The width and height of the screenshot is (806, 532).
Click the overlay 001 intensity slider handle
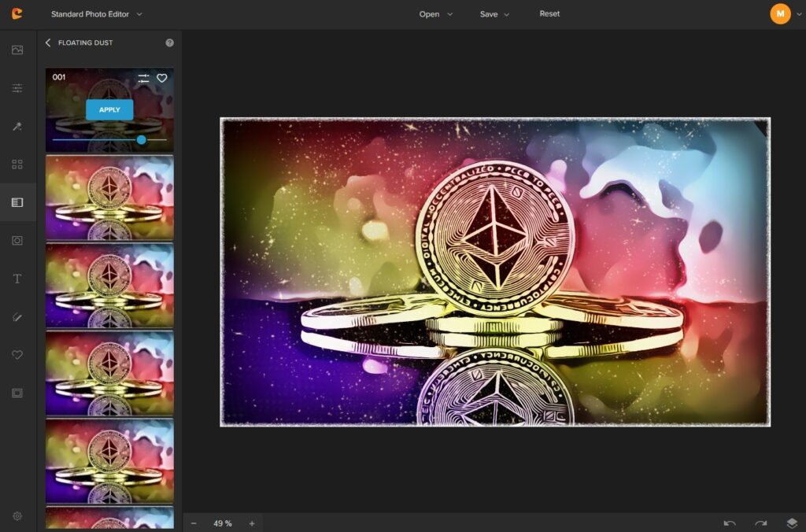click(x=142, y=140)
